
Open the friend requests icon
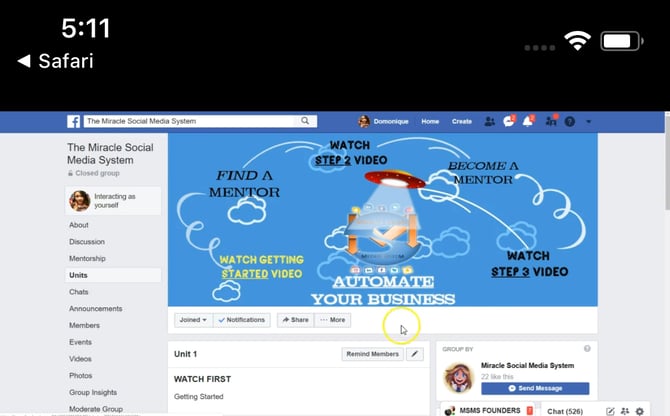(x=489, y=122)
